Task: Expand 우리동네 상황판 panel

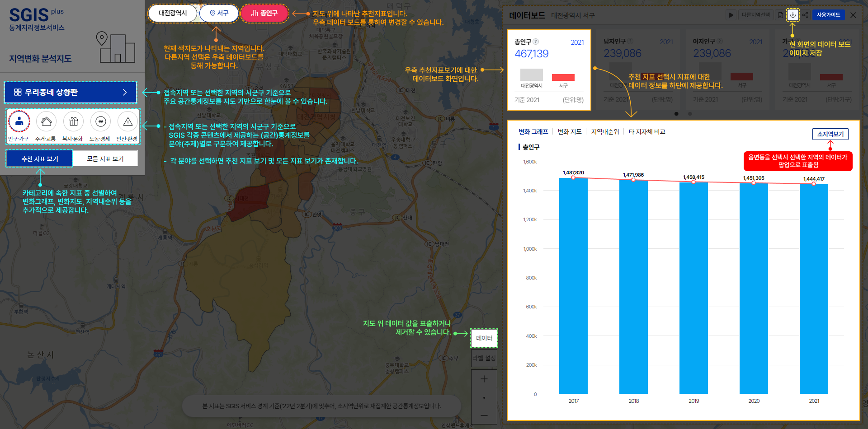Action: (71, 92)
